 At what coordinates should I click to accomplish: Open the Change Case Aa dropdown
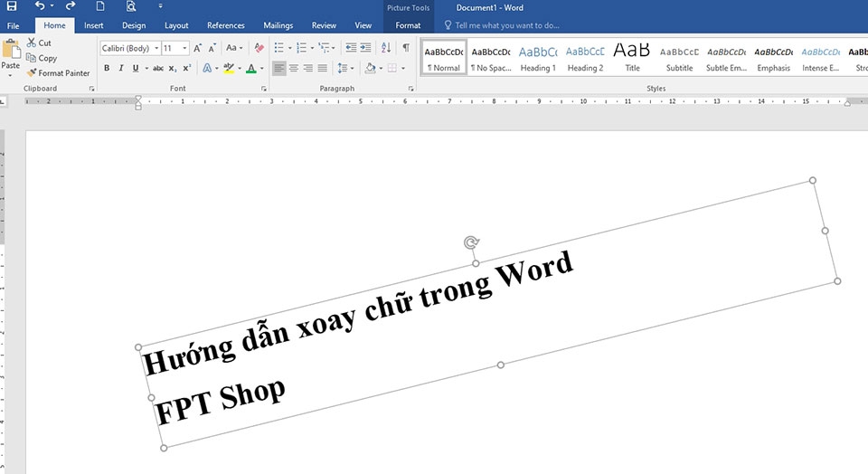pos(234,48)
